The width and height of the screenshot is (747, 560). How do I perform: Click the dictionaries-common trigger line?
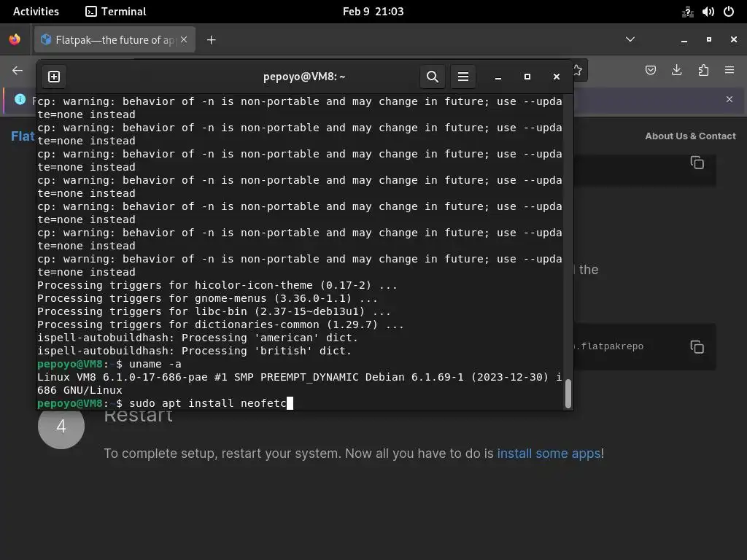coord(220,324)
